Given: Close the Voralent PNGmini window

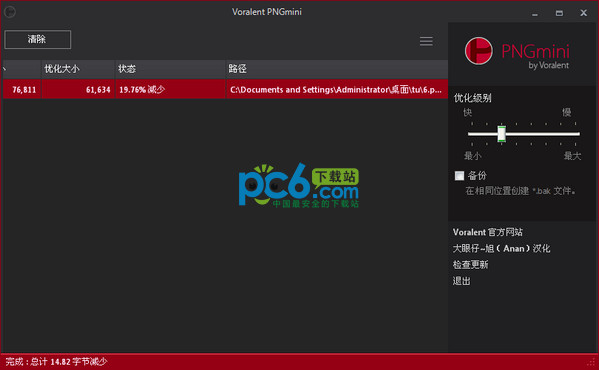Looking at the screenshot, I should pos(583,13).
